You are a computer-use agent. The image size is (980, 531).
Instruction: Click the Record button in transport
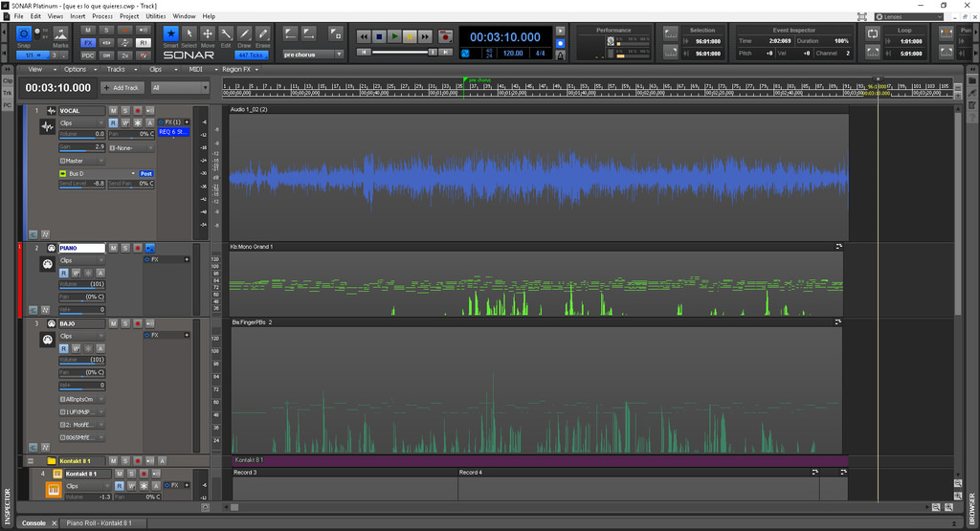click(x=445, y=36)
